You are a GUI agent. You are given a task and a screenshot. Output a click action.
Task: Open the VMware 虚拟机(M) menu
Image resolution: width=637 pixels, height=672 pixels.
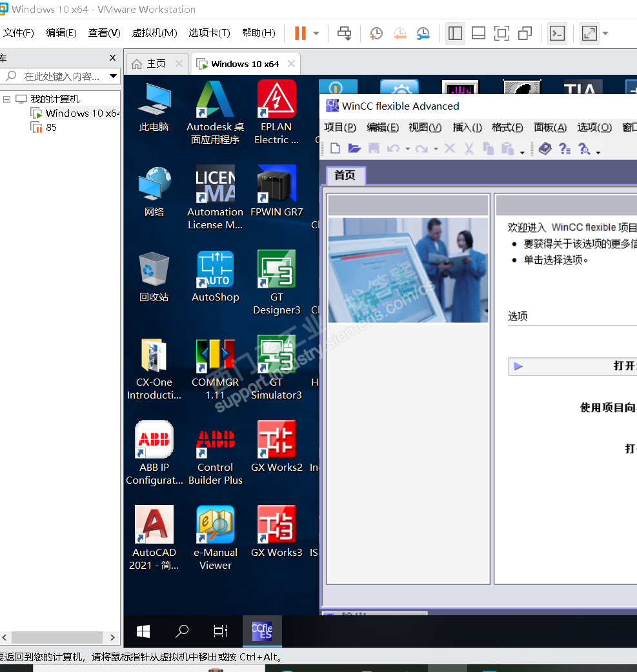pos(154,33)
